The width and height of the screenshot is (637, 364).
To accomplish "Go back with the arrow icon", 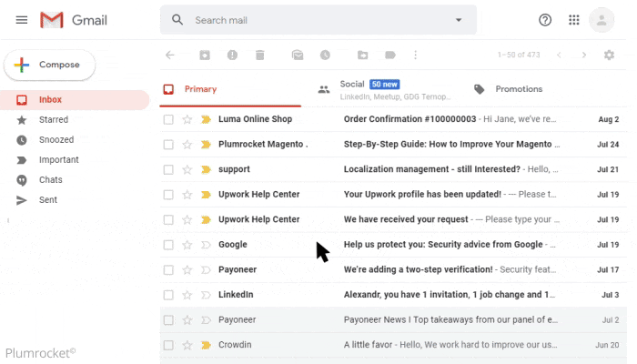I will pyautogui.click(x=170, y=55).
